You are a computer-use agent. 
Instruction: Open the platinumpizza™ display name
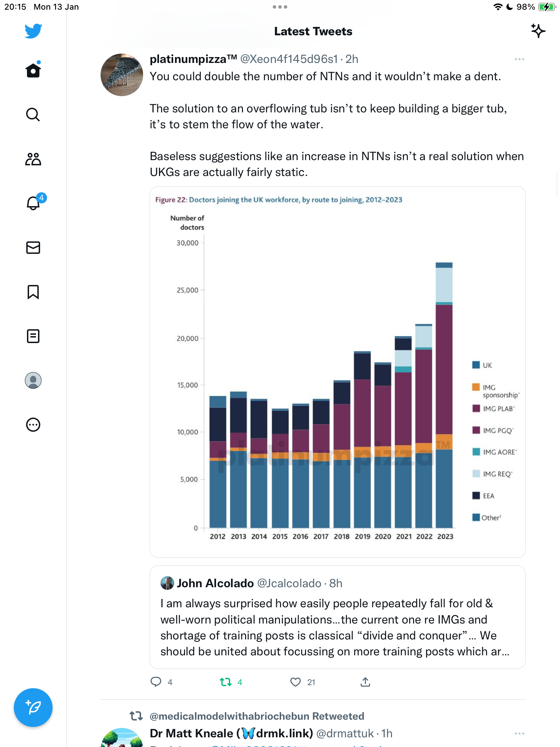click(x=194, y=59)
